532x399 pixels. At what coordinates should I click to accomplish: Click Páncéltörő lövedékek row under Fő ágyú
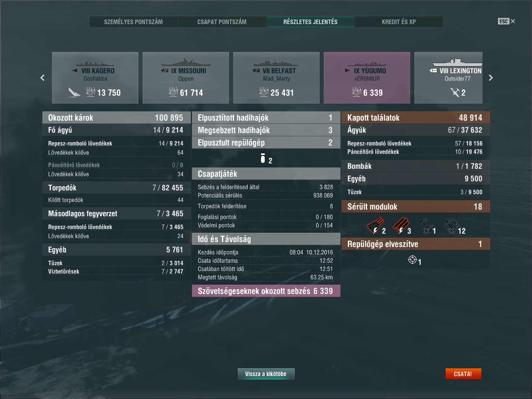click(x=116, y=165)
